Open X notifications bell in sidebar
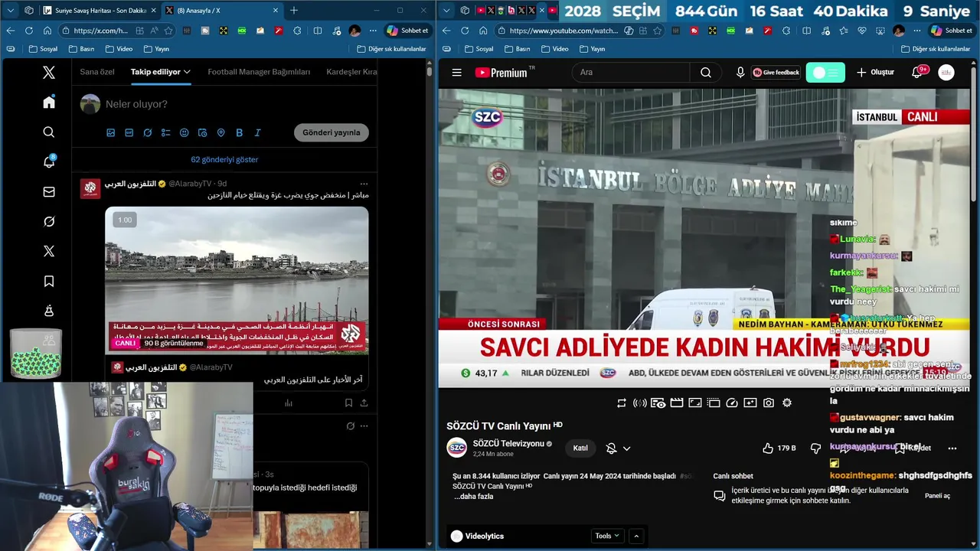980x551 pixels. (49, 162)
